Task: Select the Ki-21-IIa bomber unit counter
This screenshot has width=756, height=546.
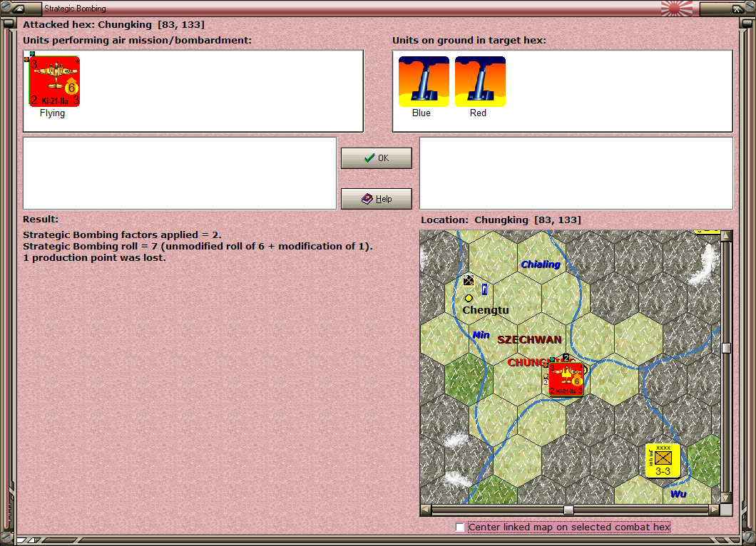Action: point(54,81)
